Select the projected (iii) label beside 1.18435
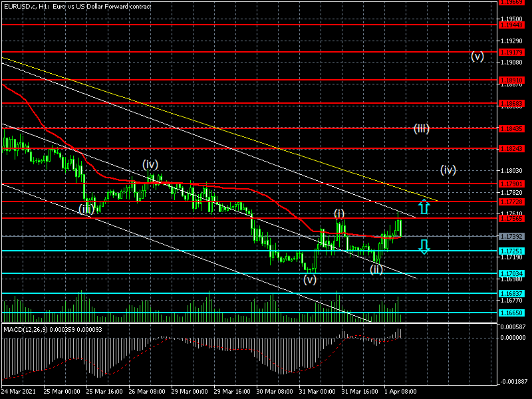Viewport: 532px width, 399px height. coord(422,128)
